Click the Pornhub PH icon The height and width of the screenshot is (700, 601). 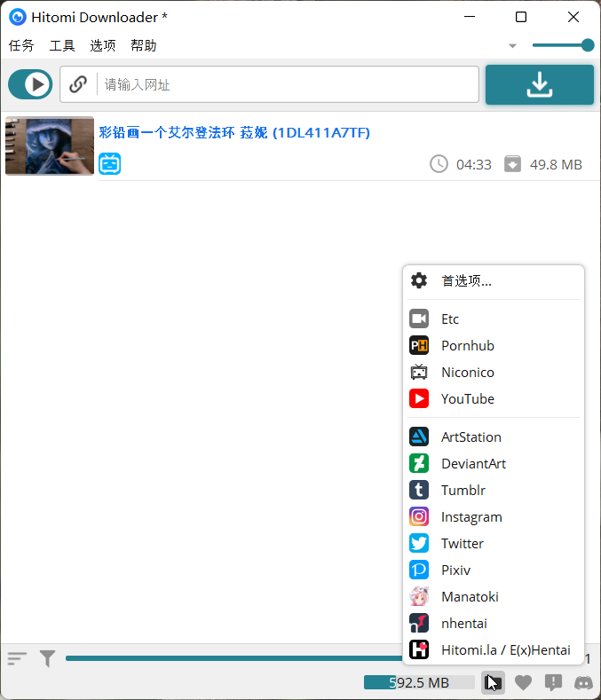(x=419, y=345)
